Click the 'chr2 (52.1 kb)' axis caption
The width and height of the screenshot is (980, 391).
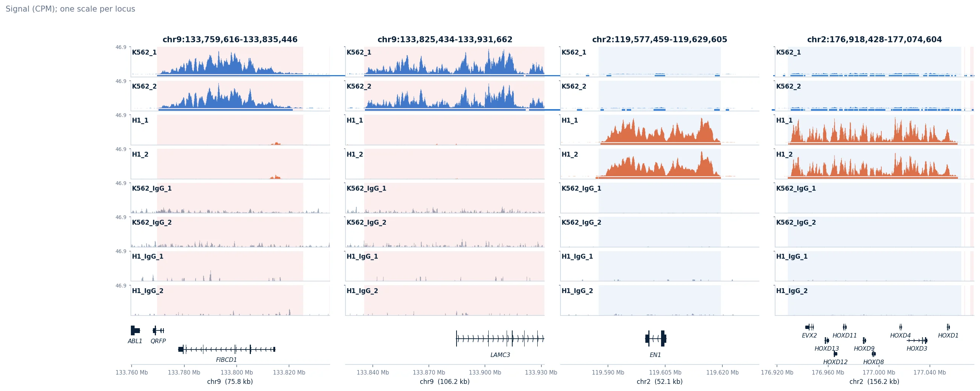point(660,382)
